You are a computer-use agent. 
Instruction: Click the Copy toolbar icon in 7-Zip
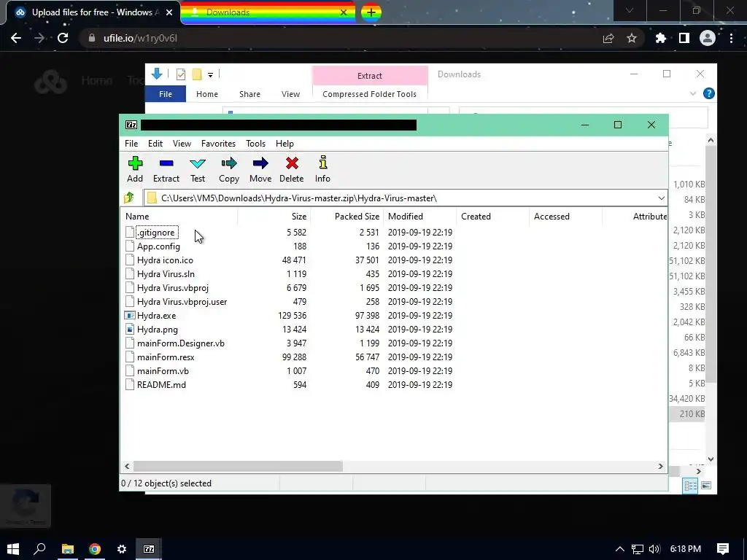point(229,164)
